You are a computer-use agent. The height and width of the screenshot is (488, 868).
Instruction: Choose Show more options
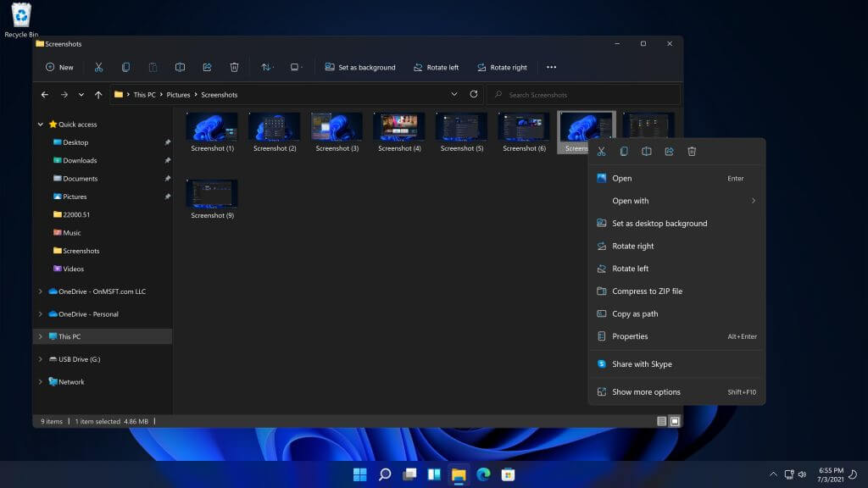pyautogui.click(x=676, y=391)
